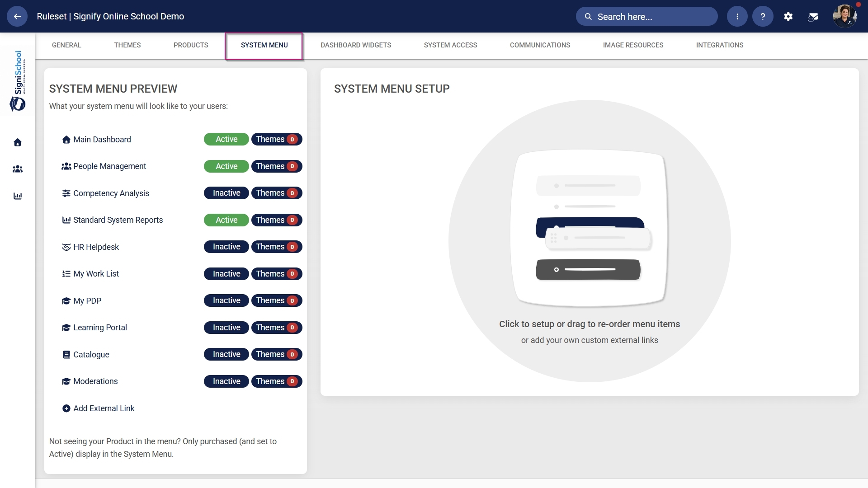Toggle People Management Active status
Viewport: 868px width, 488px height.
coord(226,166)
